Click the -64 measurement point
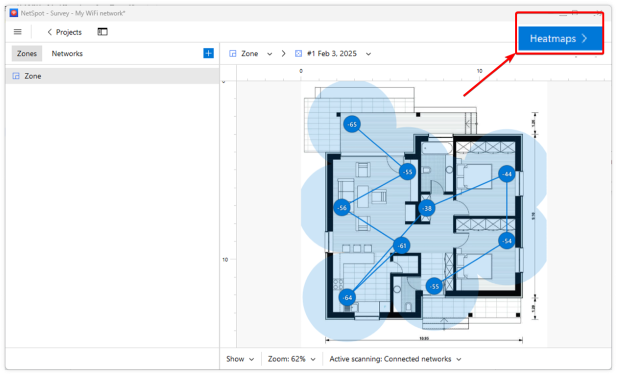This screenshot has width=620, height=375. [347, 297]
